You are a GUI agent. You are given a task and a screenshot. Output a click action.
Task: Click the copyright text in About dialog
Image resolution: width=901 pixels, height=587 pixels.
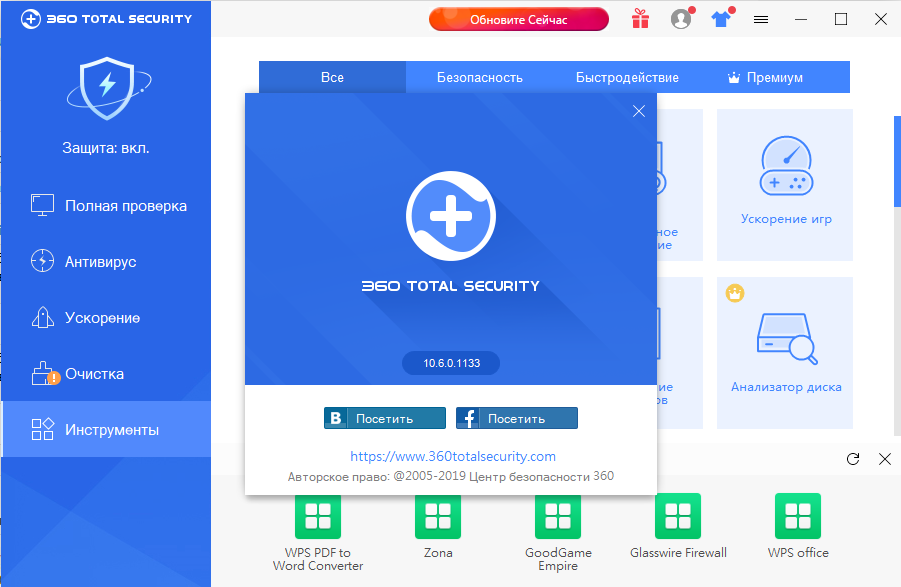pyautogui.click(x=450, y=476)
